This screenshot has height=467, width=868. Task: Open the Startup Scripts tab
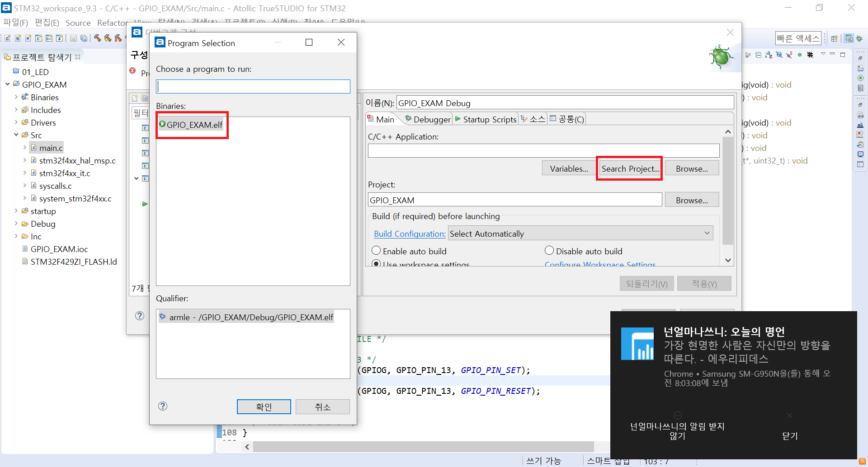pos(486,119)
